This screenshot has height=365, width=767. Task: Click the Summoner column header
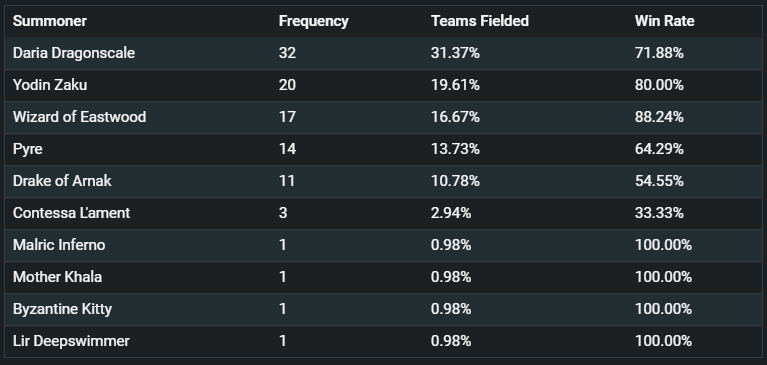point(49,21)
